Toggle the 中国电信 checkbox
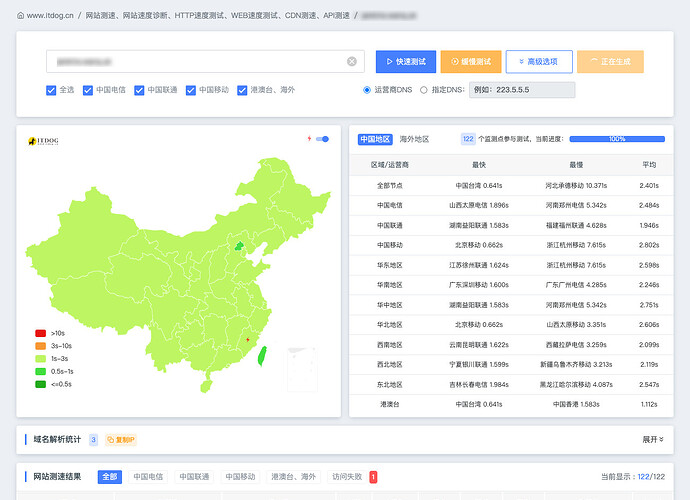 click(x=88, y=90)
